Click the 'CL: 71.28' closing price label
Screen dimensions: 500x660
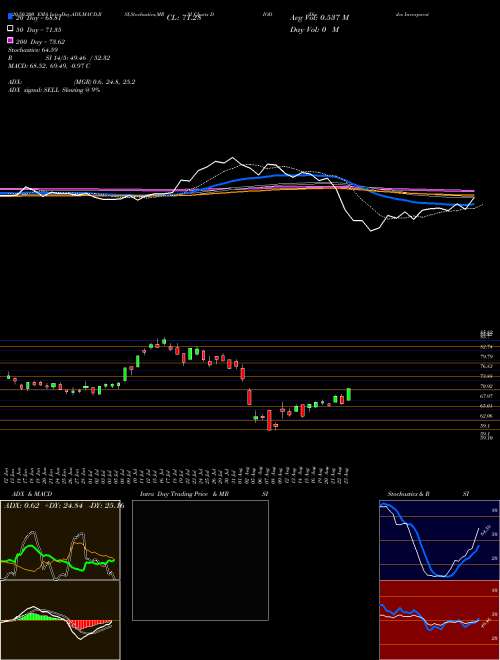click(x=184, y=18)
